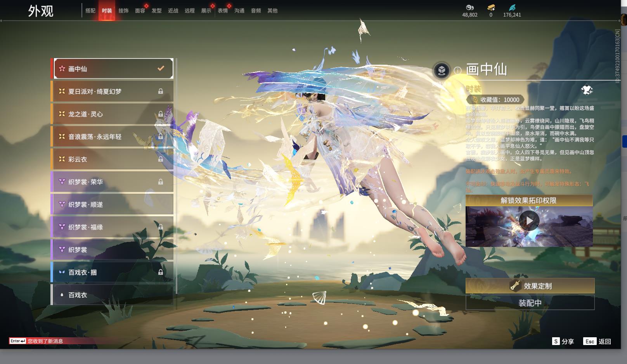Switch to the 挂饰 tab
The image size is (627, 364).
(123, 11)
